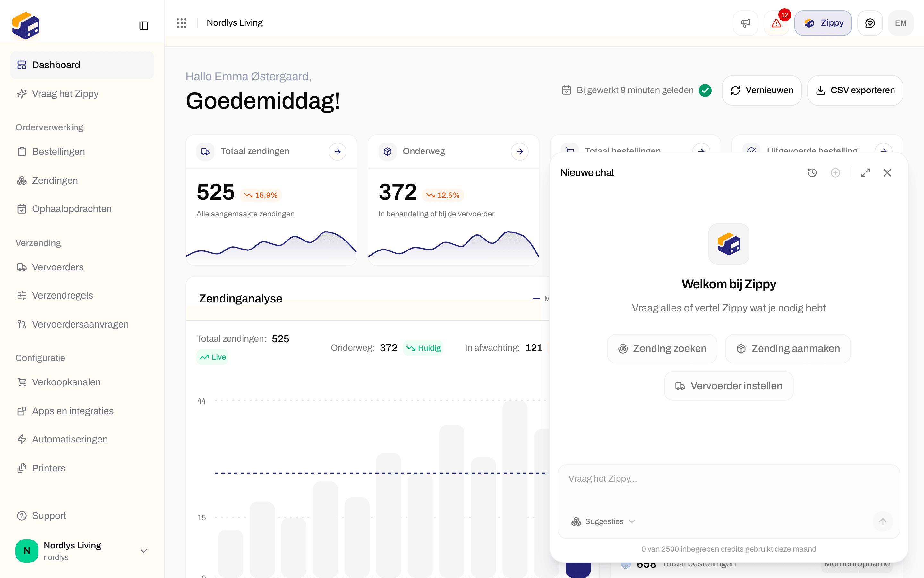The height and width of the screenshot is (578, 924).
Task: Open Vervoerdersaanvragen in the sidebar
Action: pos(82,324)
